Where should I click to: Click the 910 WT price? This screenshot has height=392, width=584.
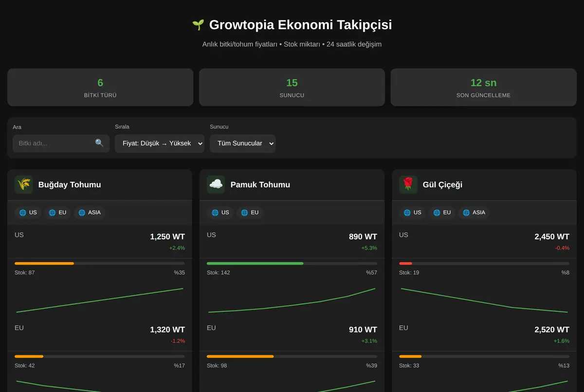(363, 330)
